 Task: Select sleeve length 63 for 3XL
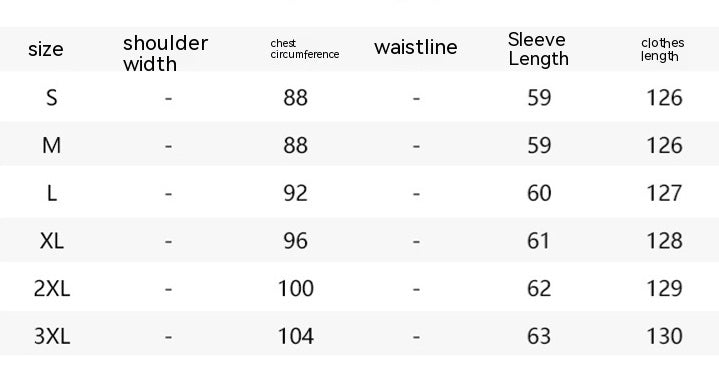(x=539, y=336)
